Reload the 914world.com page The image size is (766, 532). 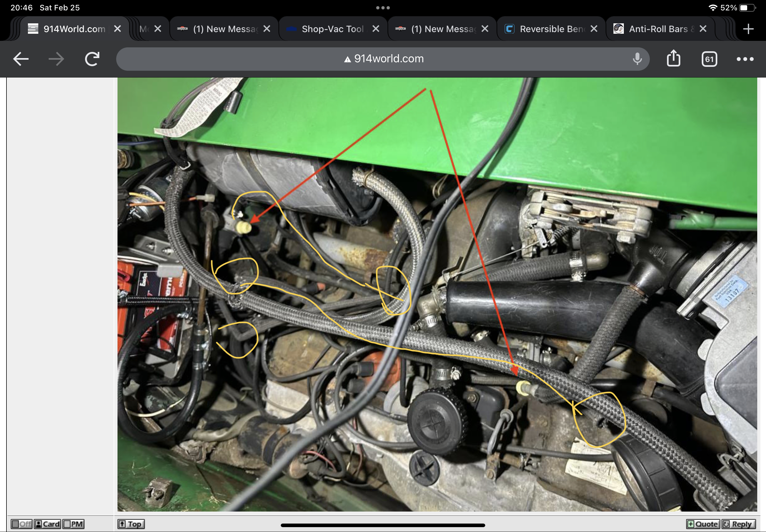92,59
